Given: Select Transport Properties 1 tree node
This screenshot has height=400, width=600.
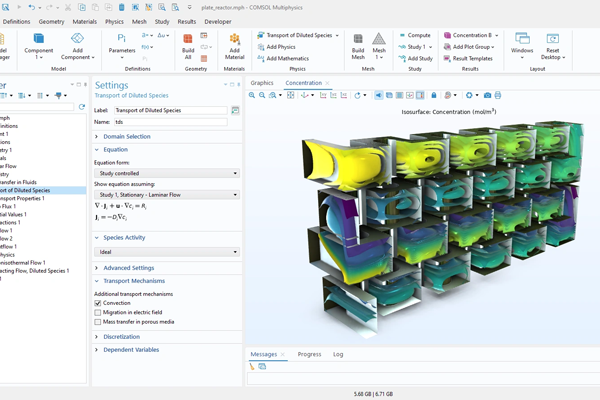Looking at the screenshot, I should (x=22, y=198).
